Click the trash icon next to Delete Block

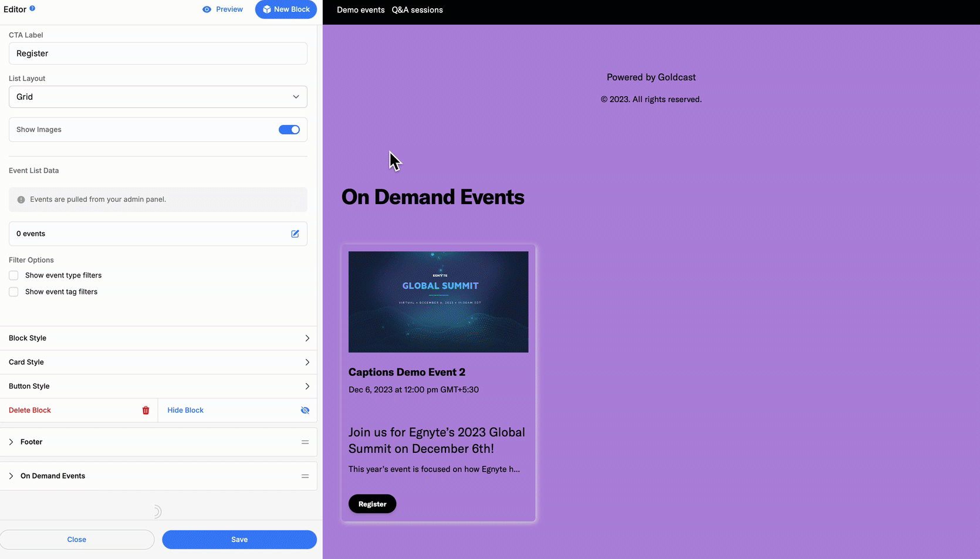coord(146,410)
